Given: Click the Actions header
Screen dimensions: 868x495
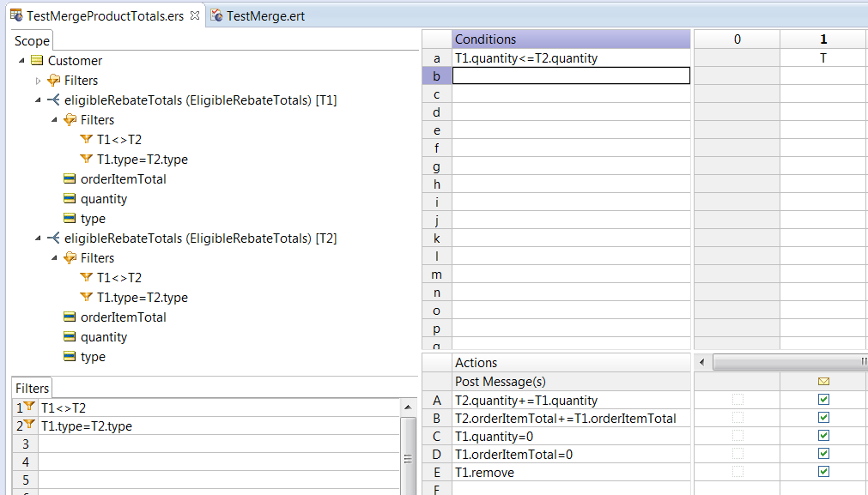Looking at the screenshot, I should [571, 362].
